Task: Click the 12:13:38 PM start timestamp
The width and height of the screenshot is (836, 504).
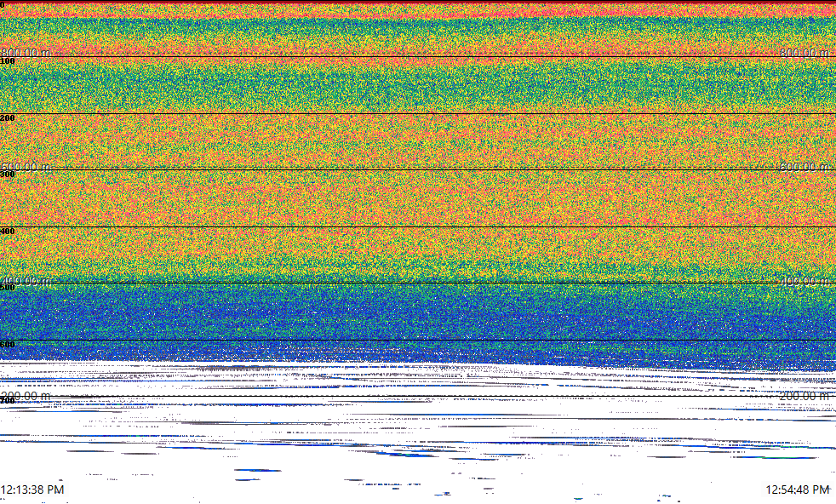Action: (32, 490)
